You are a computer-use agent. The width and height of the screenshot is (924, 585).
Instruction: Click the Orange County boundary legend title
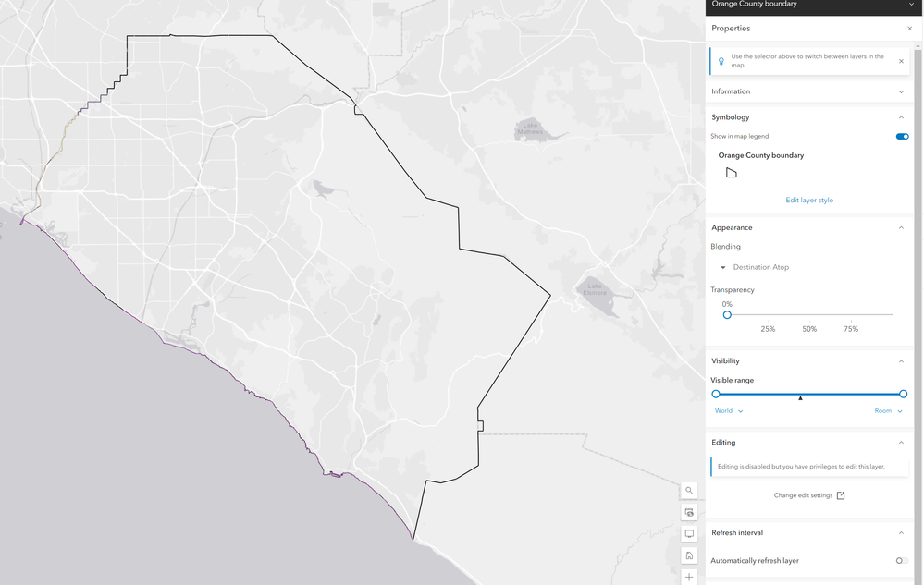pos(761,155)
